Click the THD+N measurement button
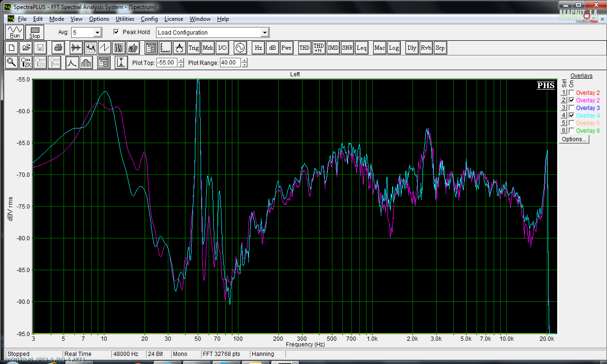The image size is (607, 364). (319, 48)
